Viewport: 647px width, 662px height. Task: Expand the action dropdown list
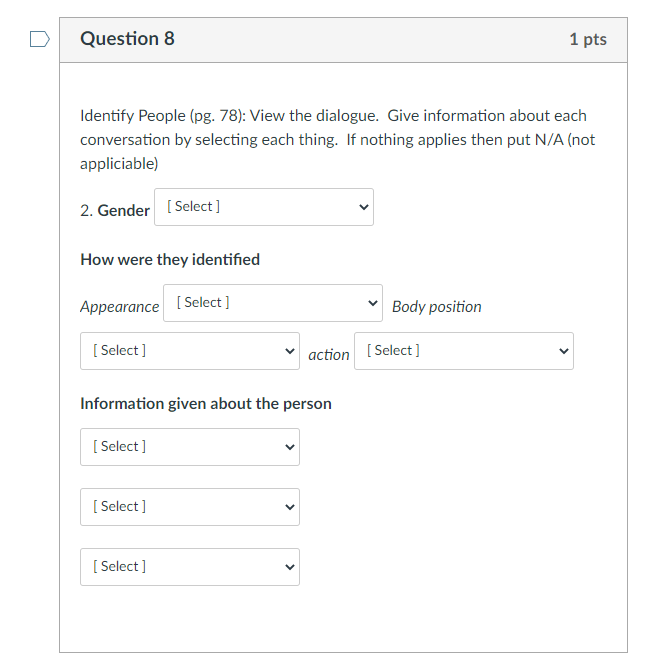(x=465, y=351)
